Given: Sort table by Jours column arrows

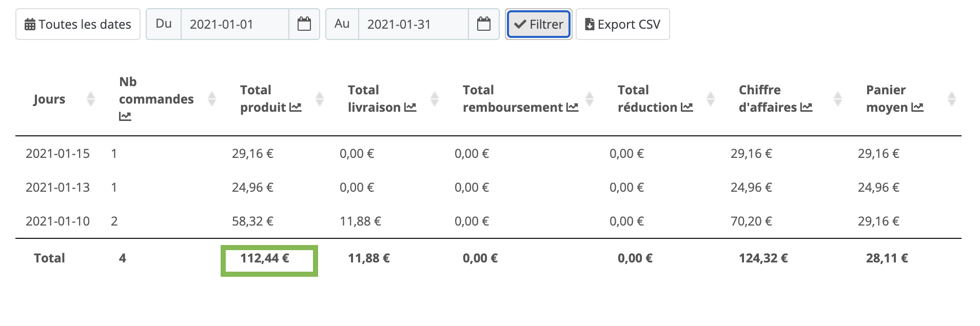Looking at the screenshot, I should coord(91,99).
